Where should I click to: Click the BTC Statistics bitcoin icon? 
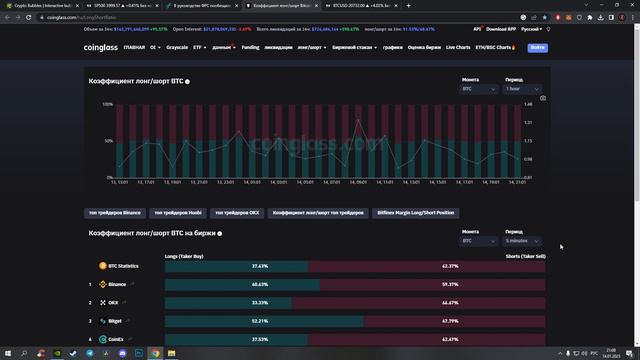coord(103,266)
